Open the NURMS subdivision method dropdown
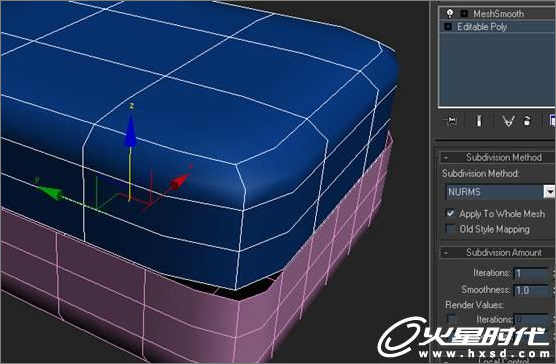 click(550, 192)
